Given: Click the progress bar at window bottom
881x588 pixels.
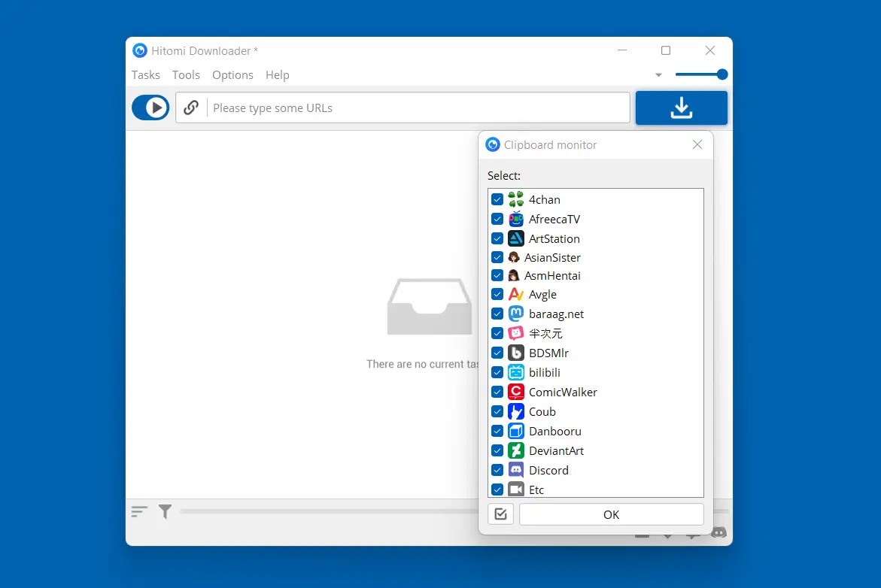Looking at the screenshot, I should 329,511.
